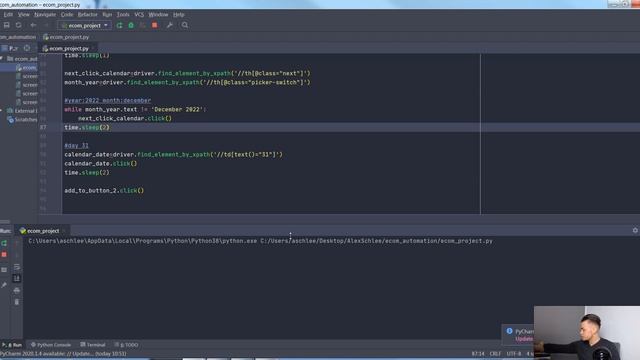The height and width of the screenshot is (360, 640).
Task: Open Run panel options via the gear icon
Action: pyautogui.click(x=635, y=231)
